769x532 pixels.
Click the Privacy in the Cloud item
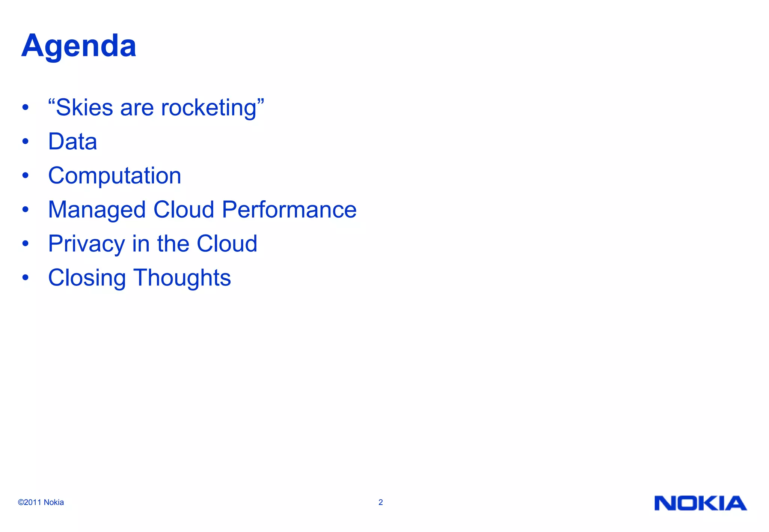click(x=152, y=244)
